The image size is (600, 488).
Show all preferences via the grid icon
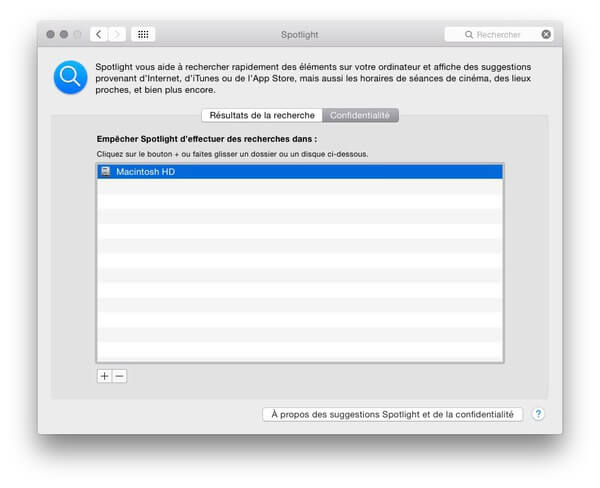(143, 34)
